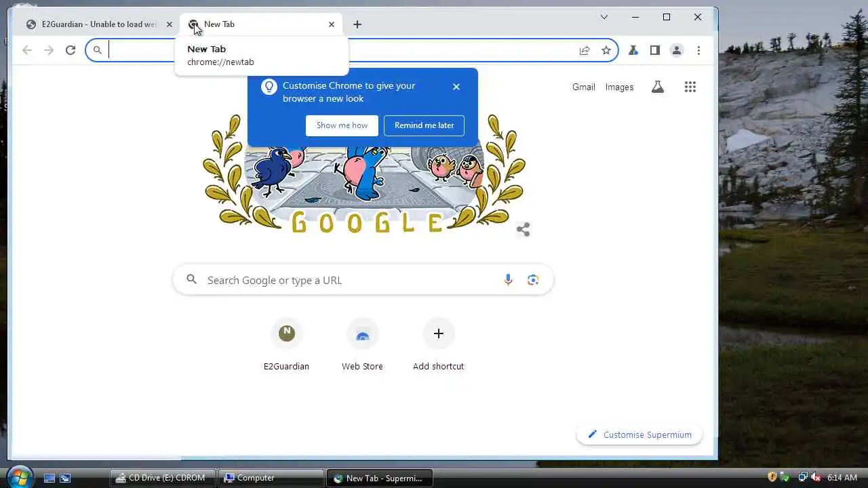Open the Images link

(619, 87)
